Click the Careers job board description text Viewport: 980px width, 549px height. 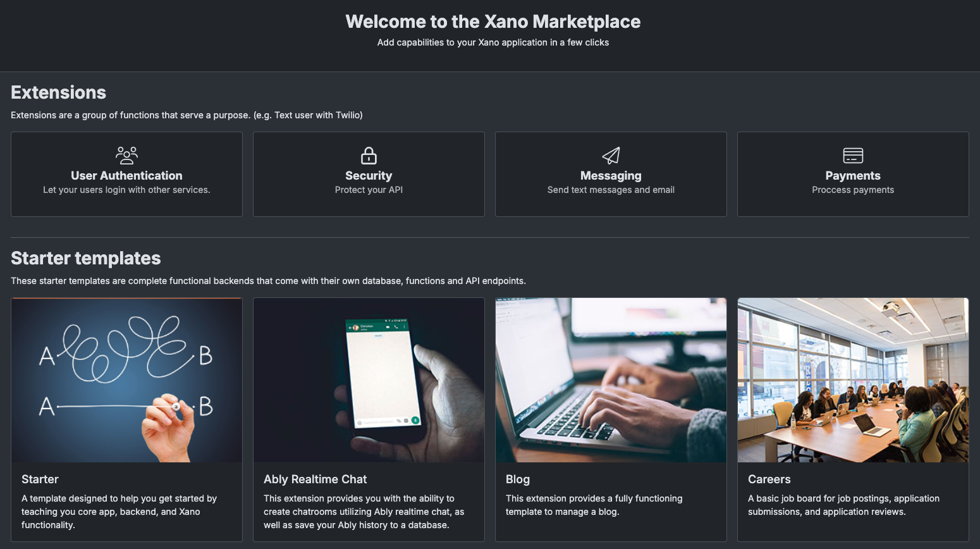(x=843, y=505)
